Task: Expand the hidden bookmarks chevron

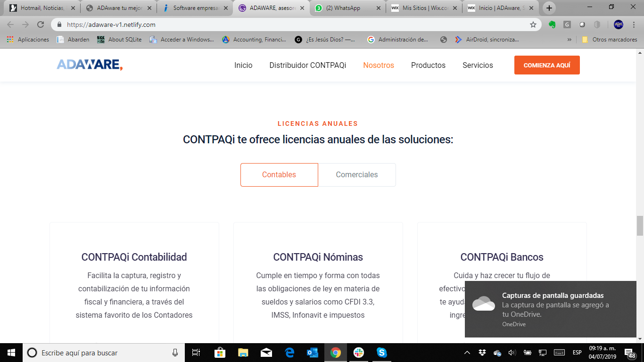Action: [x=570, y=40]
